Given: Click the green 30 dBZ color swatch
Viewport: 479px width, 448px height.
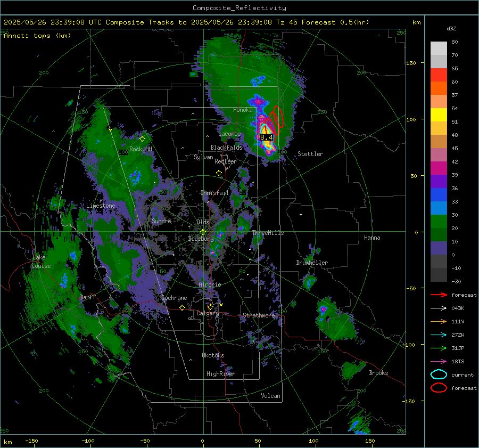Looking at the screenshot, I should (x=439, y=221).
